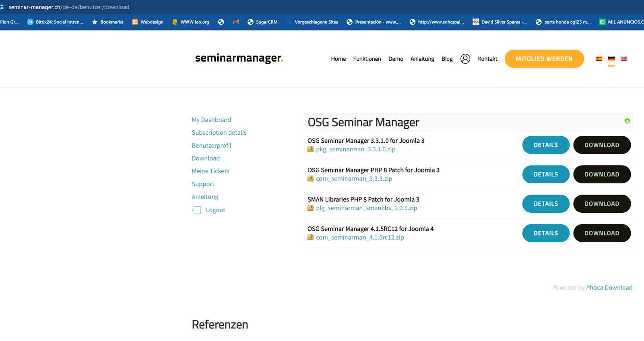644x341 pixels.
Task: Select the German flag language icon
Action: point(611,59)
